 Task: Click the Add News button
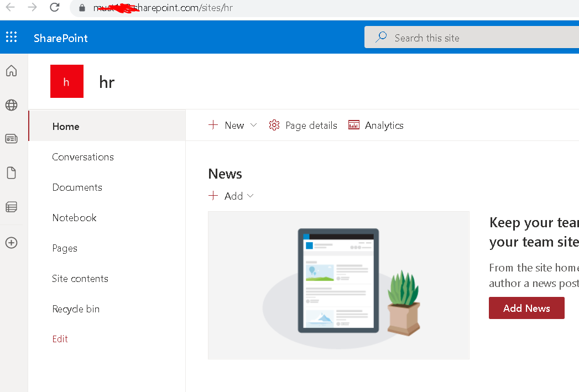[x=526, y=308]
